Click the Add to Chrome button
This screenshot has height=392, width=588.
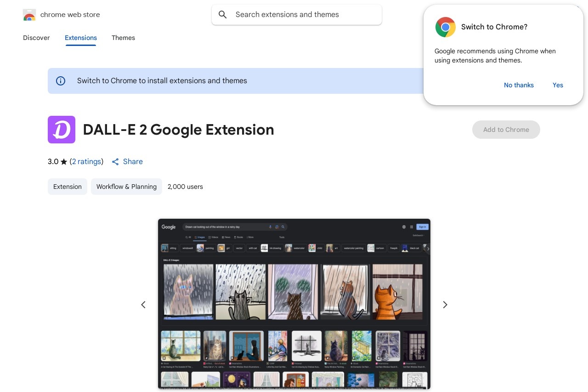[506, 130]
